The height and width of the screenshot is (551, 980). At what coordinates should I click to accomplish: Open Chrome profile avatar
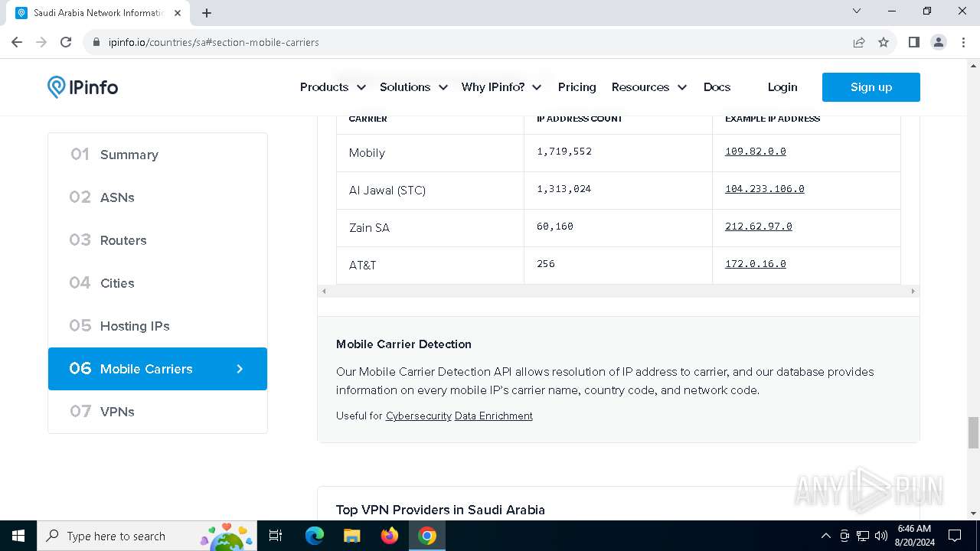click(939, 42)
